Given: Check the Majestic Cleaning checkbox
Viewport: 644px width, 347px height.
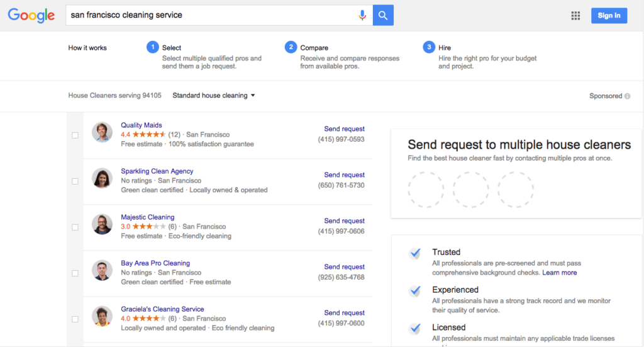Looking at the screenshot, I should (x=75, y=227).
